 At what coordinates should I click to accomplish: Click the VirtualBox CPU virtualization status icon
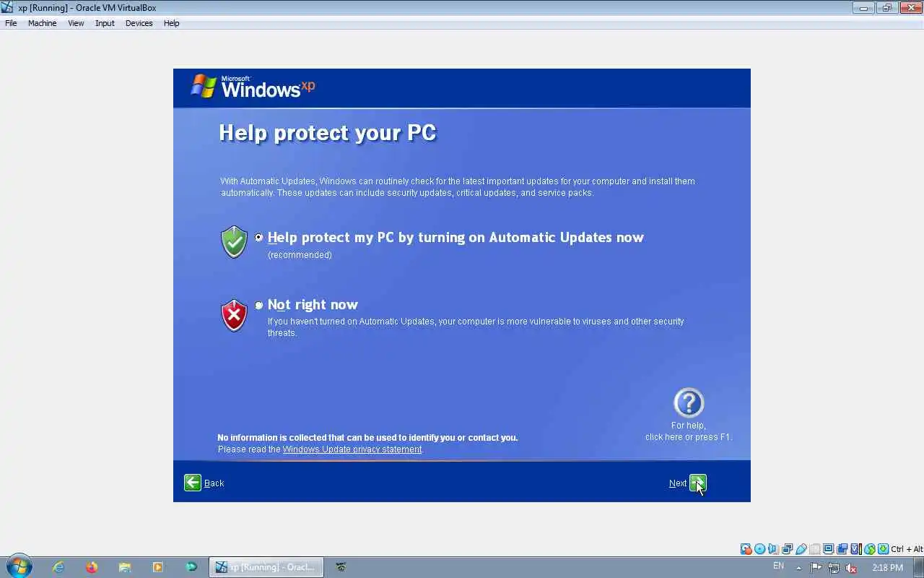(x=856, y=549)
